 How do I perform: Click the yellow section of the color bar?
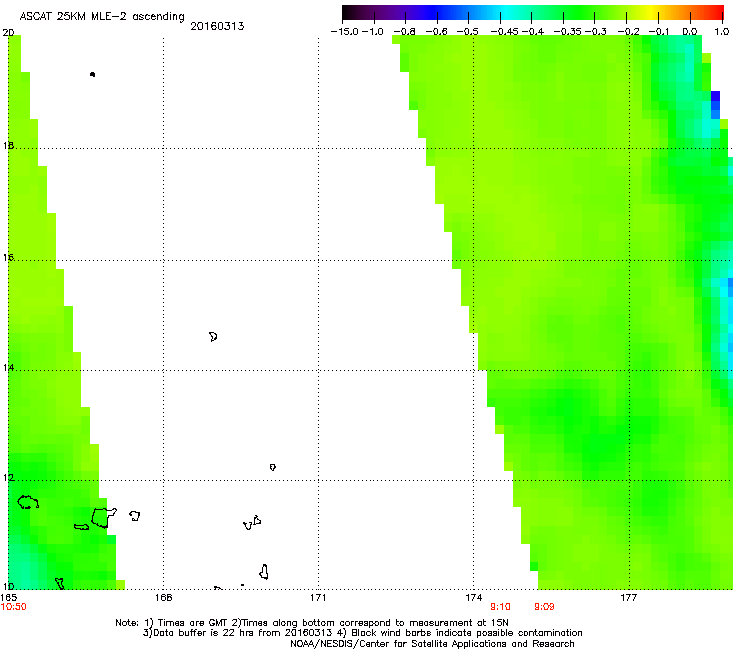(x=651, y=13)
